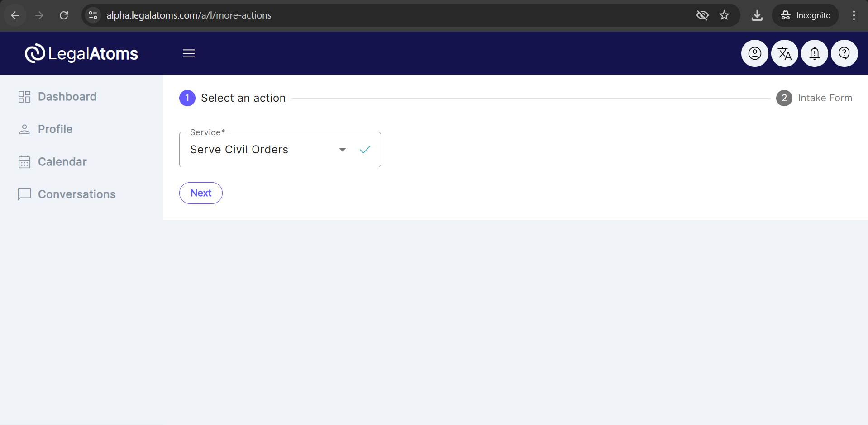This screenshot has width=868, height=425.
Task: Click the third-party cookies blocked eye icon
Action: pyautogui.click(x=702, y=15)
